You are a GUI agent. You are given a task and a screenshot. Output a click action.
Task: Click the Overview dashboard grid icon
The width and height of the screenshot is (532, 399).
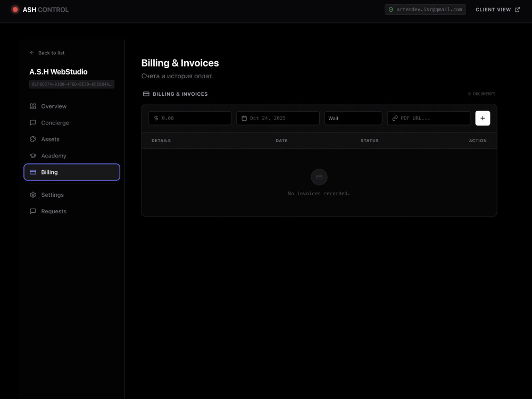pyautogui.click(x=33, y=106)
